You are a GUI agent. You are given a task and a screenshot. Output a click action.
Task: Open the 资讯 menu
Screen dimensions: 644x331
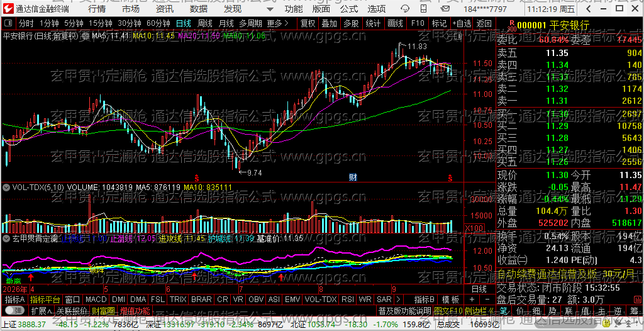coord(165,9)
